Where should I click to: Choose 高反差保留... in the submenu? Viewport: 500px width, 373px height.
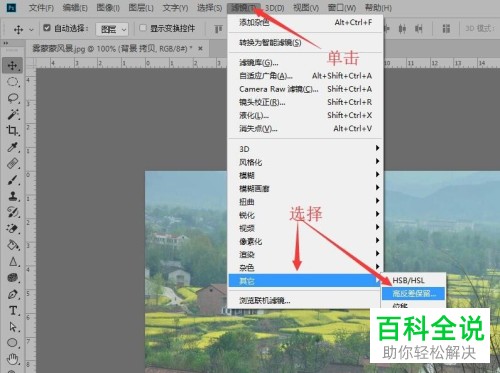413,293
